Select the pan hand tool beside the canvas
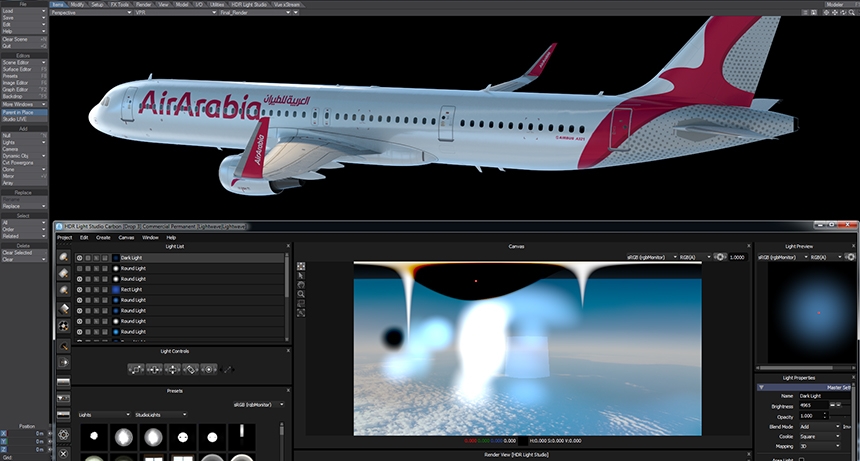 tap(301, 284)
